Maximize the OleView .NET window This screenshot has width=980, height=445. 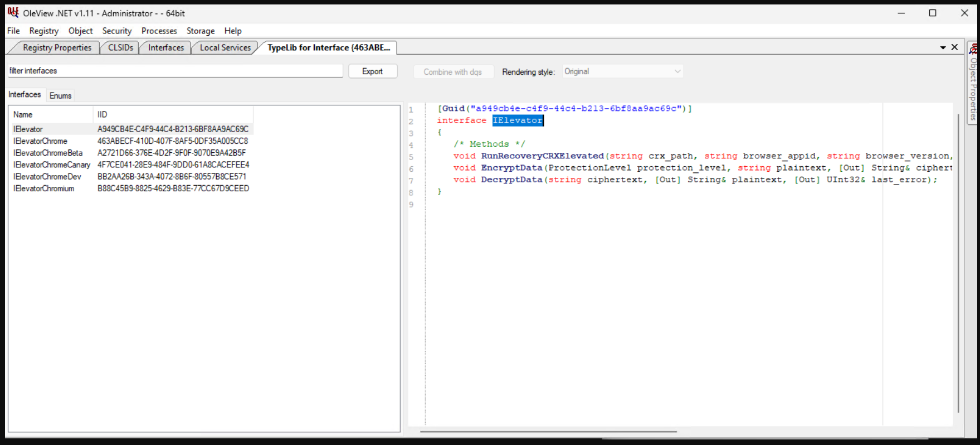point(933,13)
